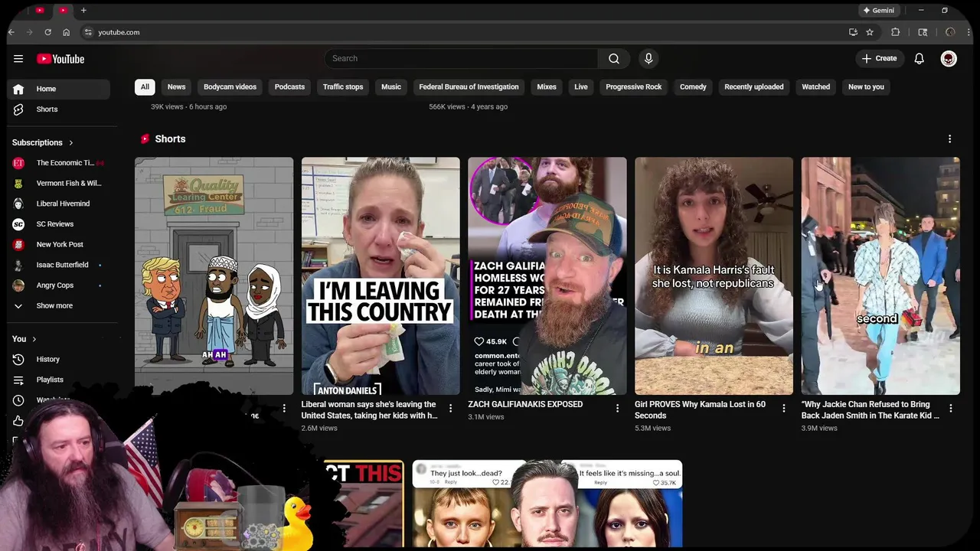
Task: Click the site info icon in address bar
Action: [88, 32]
